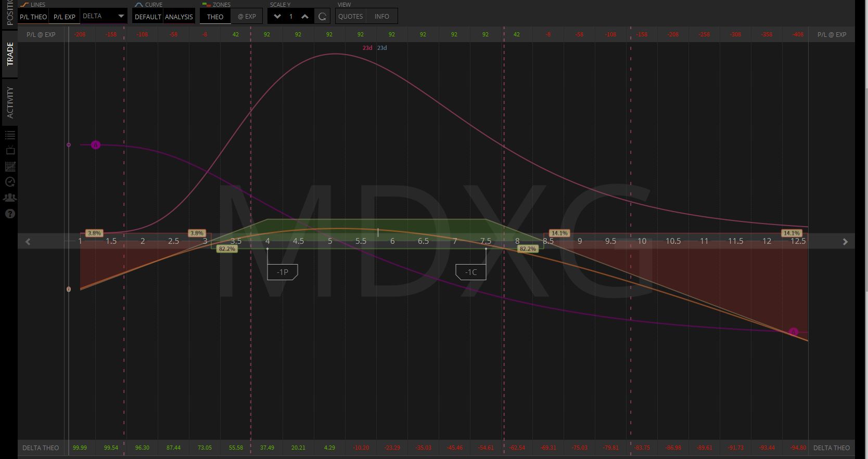Click the right DELTA THEO row label
This screenshot has width=868, height=459.
pyautogui.click(x=832, y=448)
